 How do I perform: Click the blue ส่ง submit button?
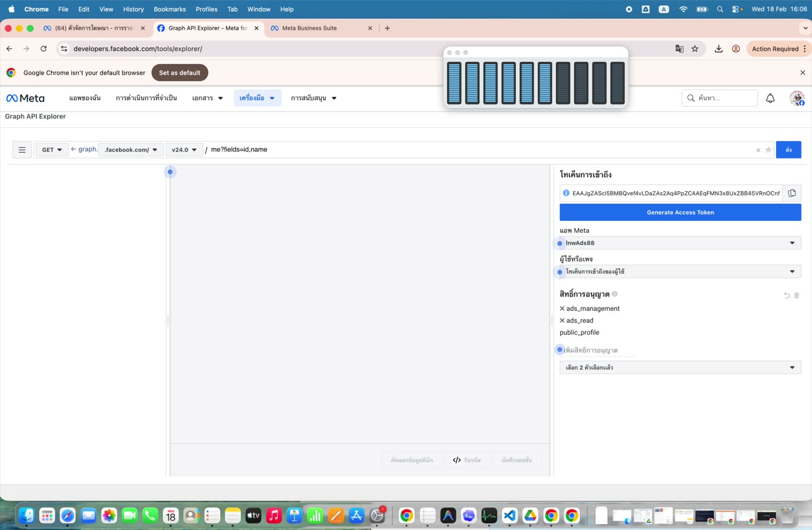(788, 150)
